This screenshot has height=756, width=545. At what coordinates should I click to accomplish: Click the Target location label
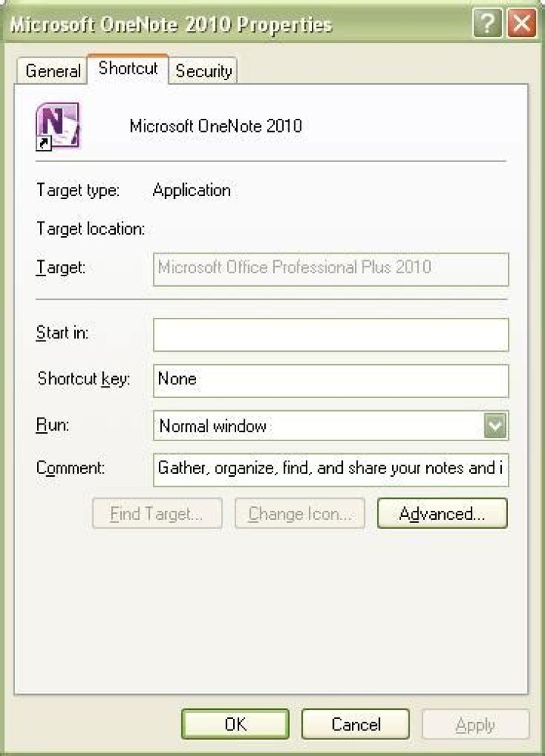pos(91,229)
